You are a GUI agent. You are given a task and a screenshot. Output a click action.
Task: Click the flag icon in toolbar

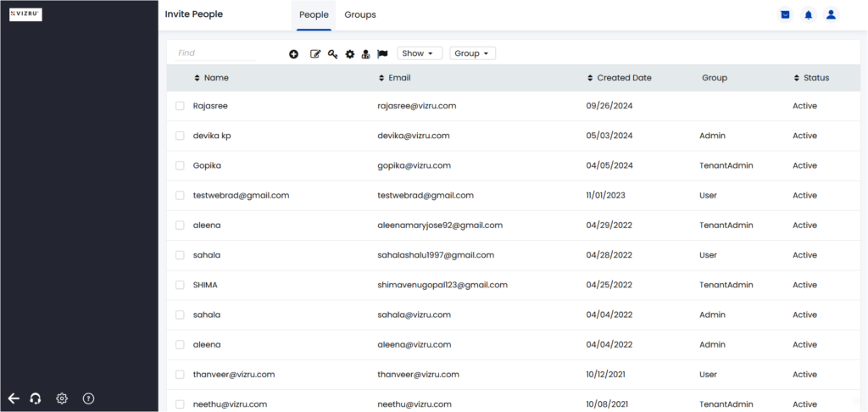pyautogui.click(x=382, y=53)
